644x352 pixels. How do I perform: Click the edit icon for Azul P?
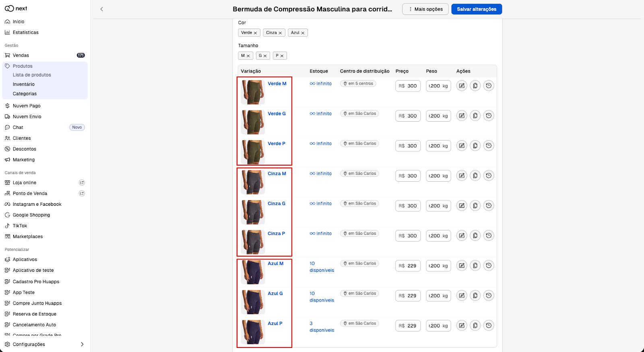(x=462, y=325)
